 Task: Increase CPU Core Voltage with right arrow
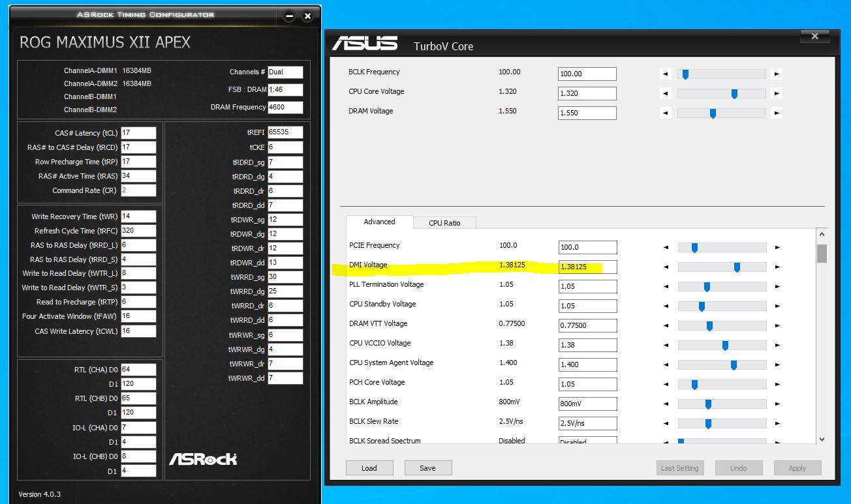777,93
